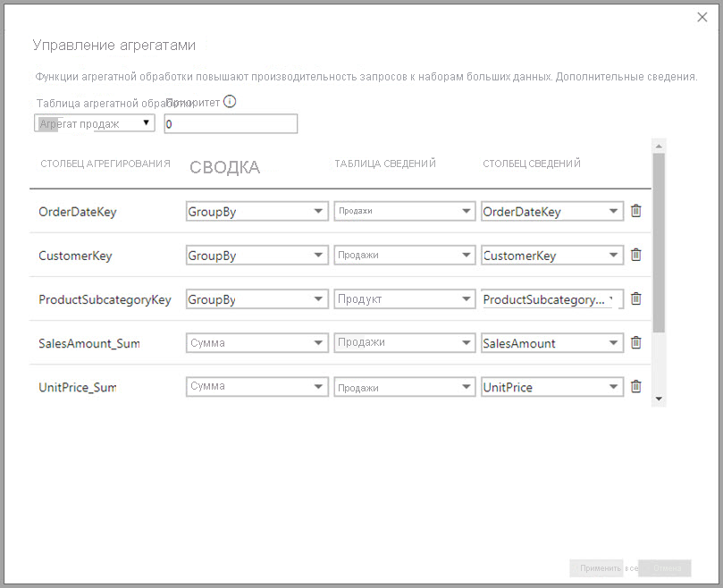Delete the UnitPrice_Sum aggregation row
The height and width of the screenshot is (588, 723).
[635, 386]
